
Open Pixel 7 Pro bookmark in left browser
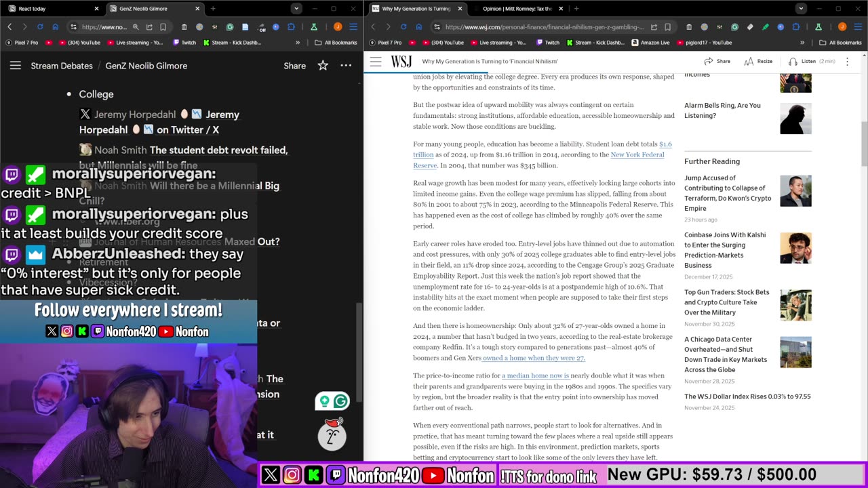click(22, 43)
